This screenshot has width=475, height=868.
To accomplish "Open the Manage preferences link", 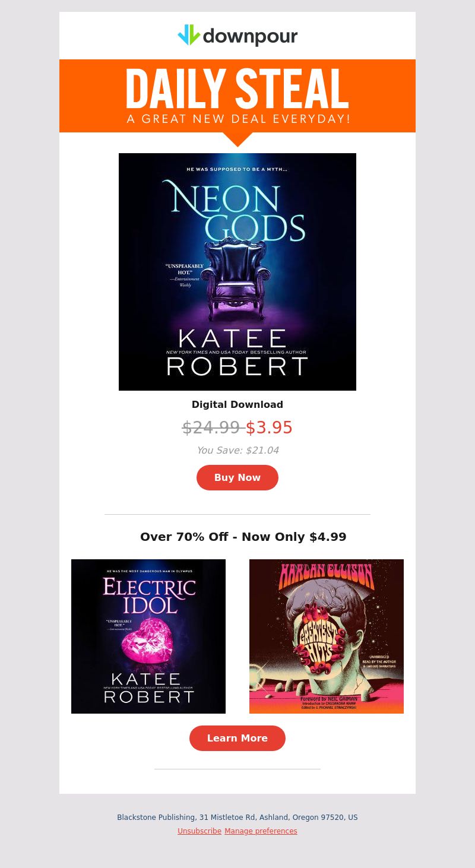I will point(261,831).
